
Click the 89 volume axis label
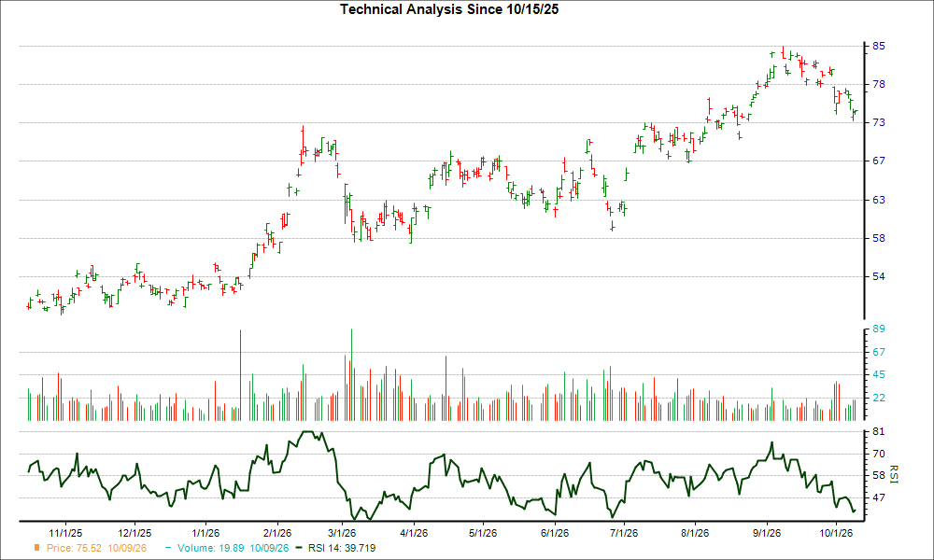879,329
